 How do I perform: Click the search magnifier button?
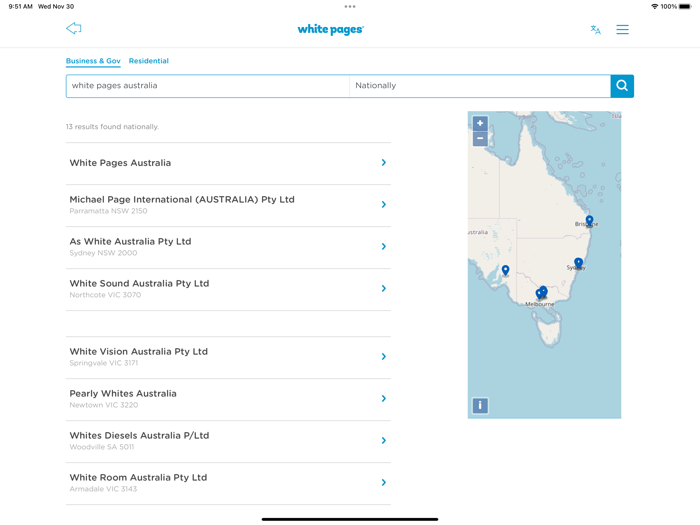click(x=622, y=86)
